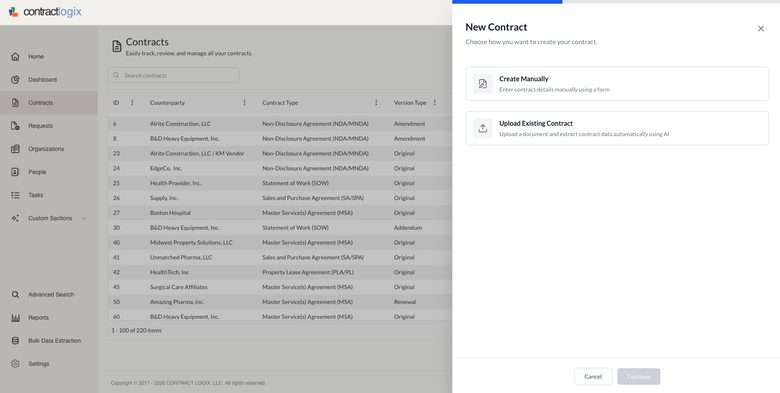Open Bulk Data Extraction
The image size is (780, 393).
[55, 341]
